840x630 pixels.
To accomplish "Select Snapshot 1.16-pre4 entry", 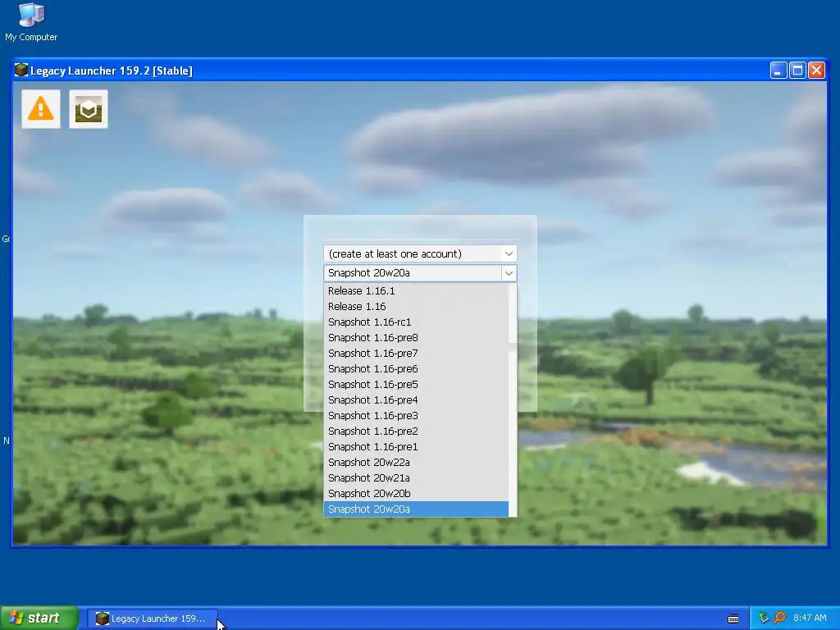I will pyautogui.click(x=416, y=399).
